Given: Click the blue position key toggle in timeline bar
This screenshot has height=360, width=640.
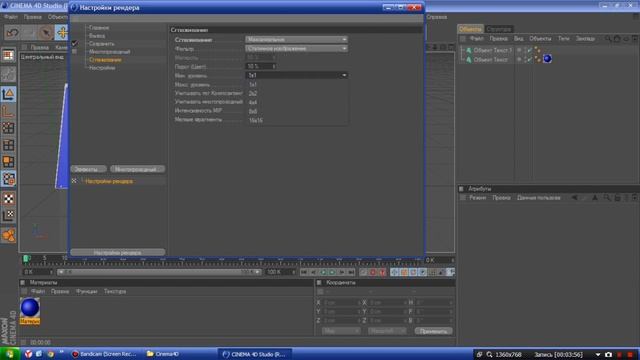Looking at the screenshot, I should (394, 272).
